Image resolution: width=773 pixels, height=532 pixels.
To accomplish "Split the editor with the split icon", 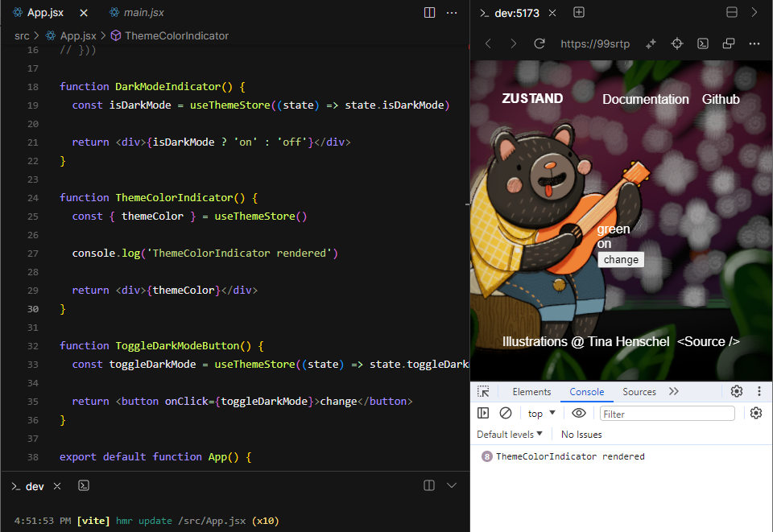I will point(429,13).
